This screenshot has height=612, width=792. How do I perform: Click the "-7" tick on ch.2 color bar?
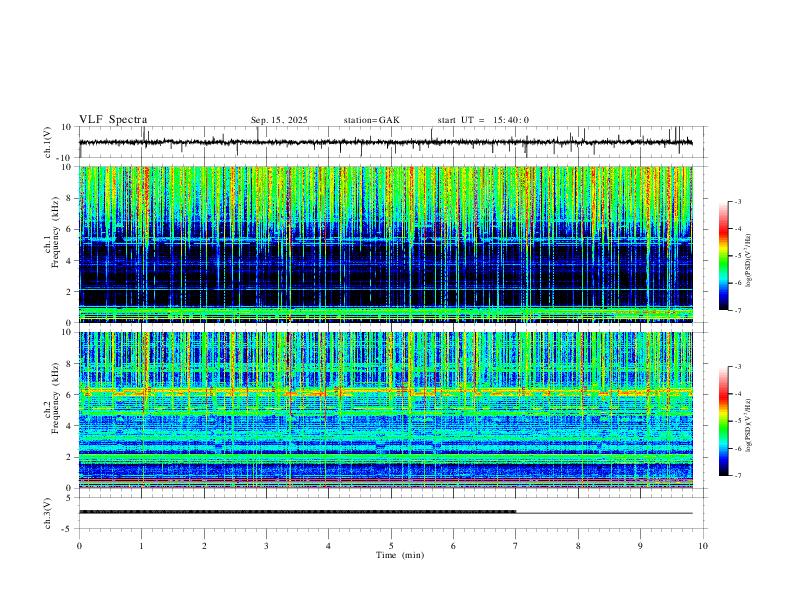point(738,476)
